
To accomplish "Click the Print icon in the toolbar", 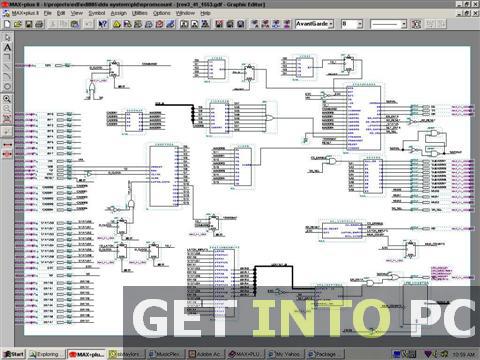I will (x=39, y=24).
